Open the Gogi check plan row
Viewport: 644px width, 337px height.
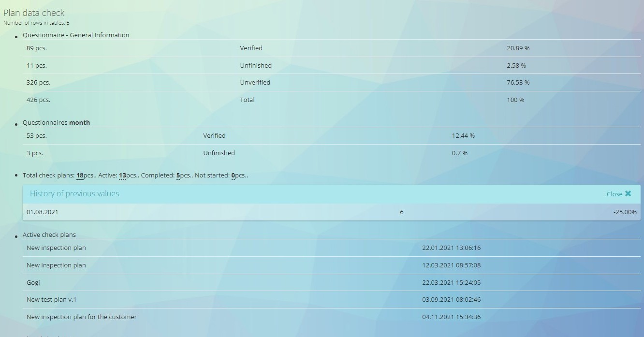pyautogui.click(x=33, y=282)
